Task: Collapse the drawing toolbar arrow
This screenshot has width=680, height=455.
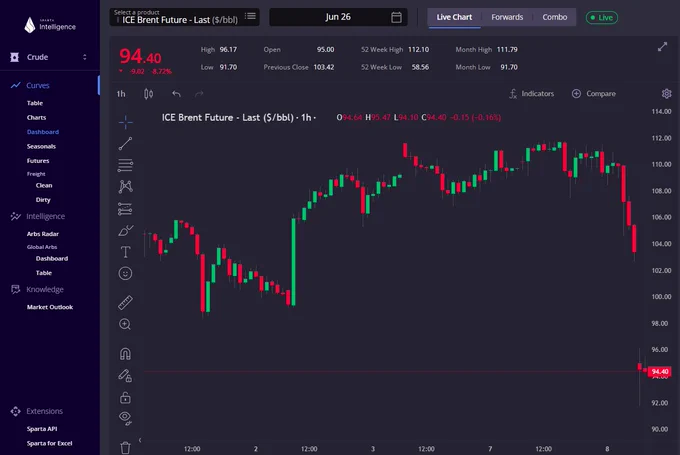Action: tap(140, 440)
